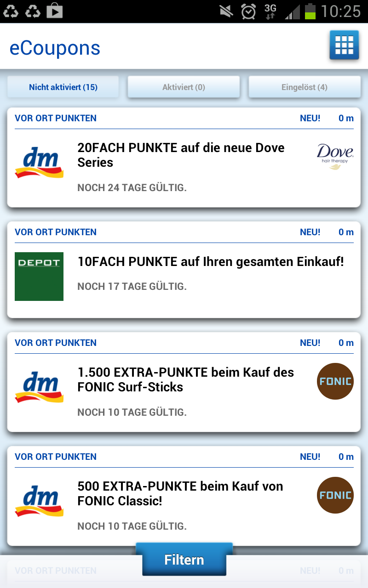Tap the eCoupons title header
This screenshot has width=368, height=588.
pos(55,48)
